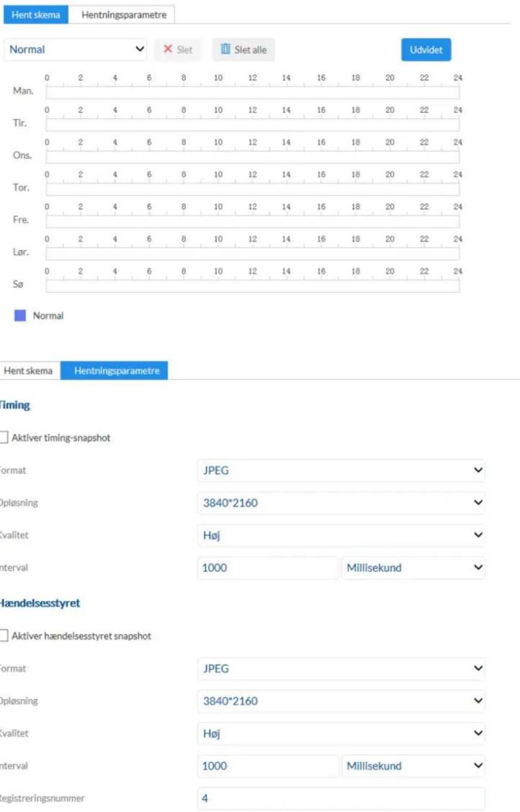Click the red X Slet icon
The height and width of the screenshot is (812, 520).
tap(168, 49)
